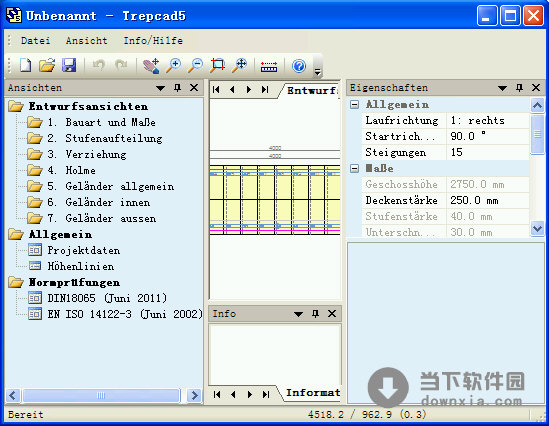The width and height of the screenshot is (549, 426).
Task: Open 7. Geländer aussen view
Action: click(102, 218)
